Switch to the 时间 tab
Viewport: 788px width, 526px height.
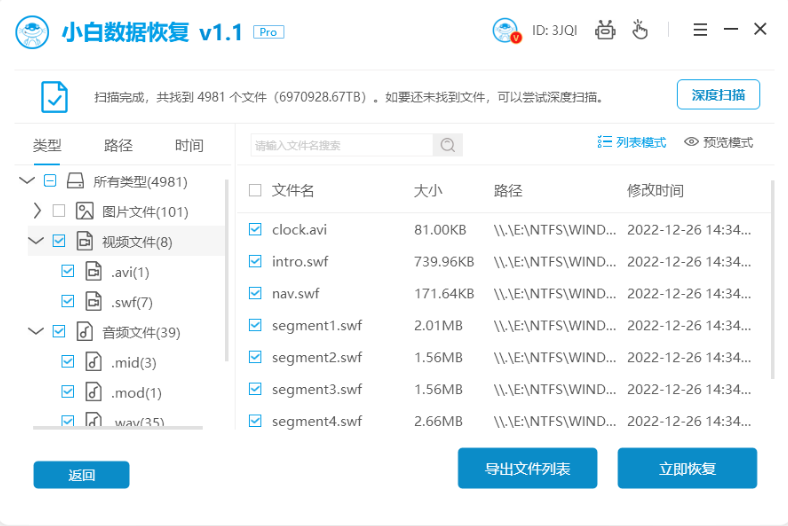(x=189, y=145)
